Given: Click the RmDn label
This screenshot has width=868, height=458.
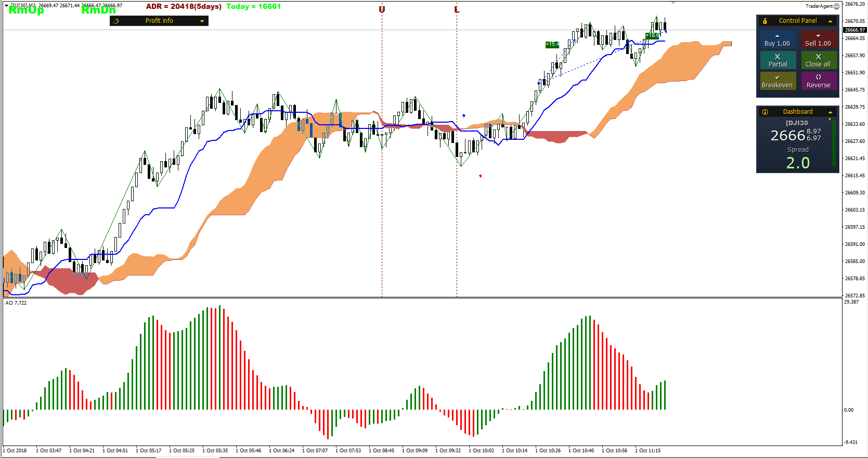Looking at the screenshot, I should coord(98,10).
